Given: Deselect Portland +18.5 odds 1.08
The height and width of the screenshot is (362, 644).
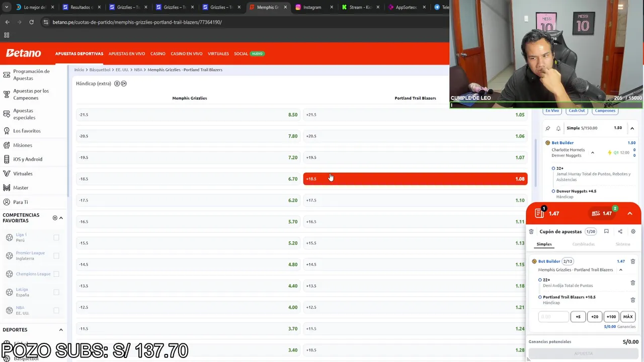Looking at the screenshot, I should pos(415,178).
